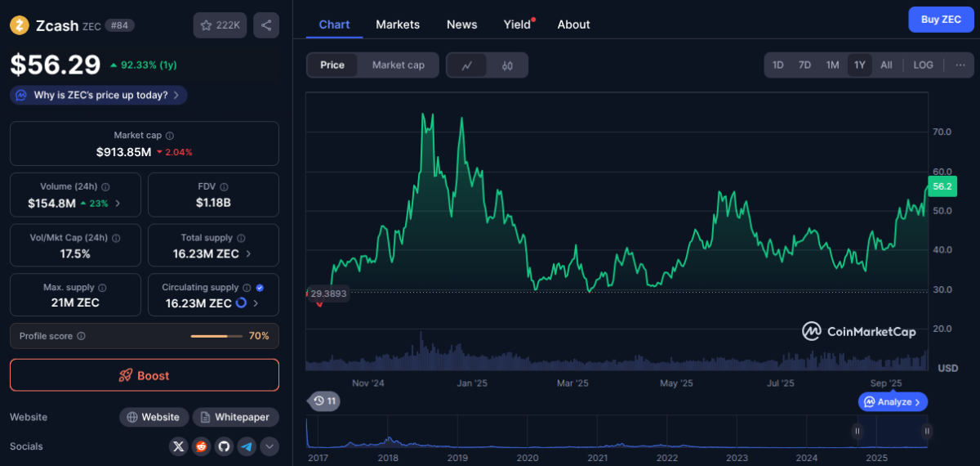Click the Buy ZEC button
This screenshot has width=980, height=466.
(941, 19)
